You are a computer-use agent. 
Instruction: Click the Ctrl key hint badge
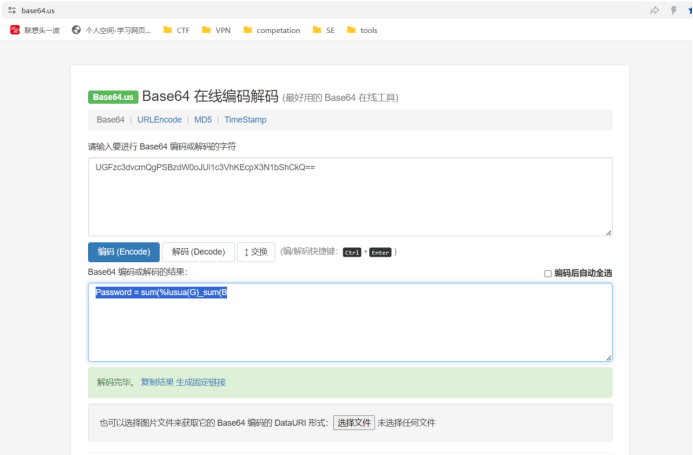point(352,252)
